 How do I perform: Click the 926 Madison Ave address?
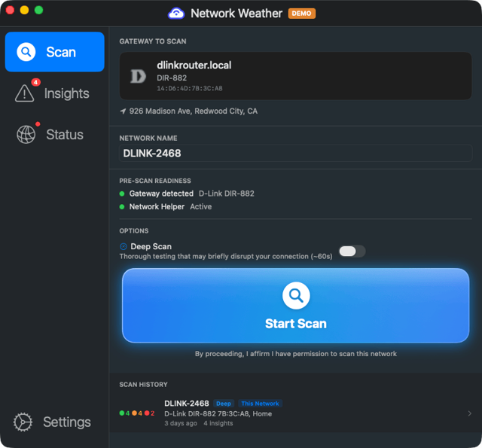(194, 111)
